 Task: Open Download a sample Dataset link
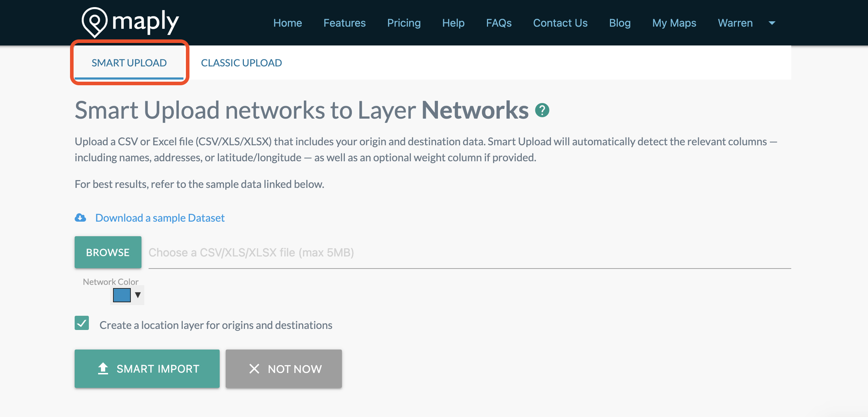tap(160, 218)
